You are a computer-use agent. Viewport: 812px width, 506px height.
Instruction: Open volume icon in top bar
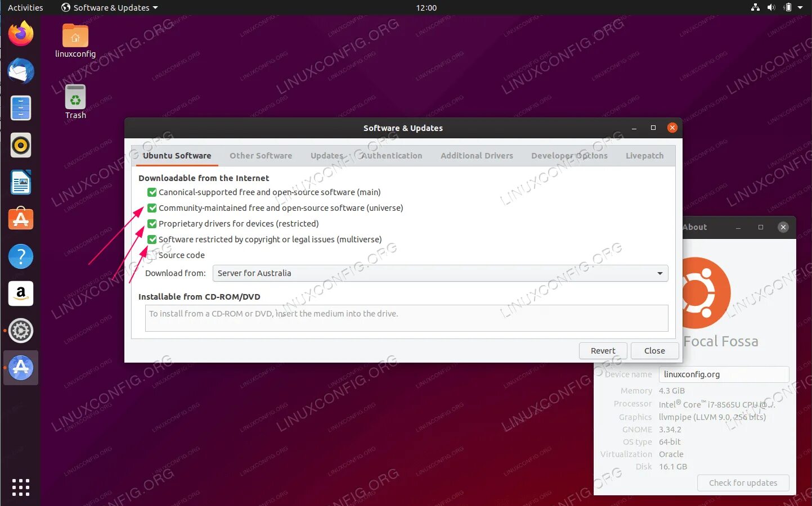pos(771,7)
